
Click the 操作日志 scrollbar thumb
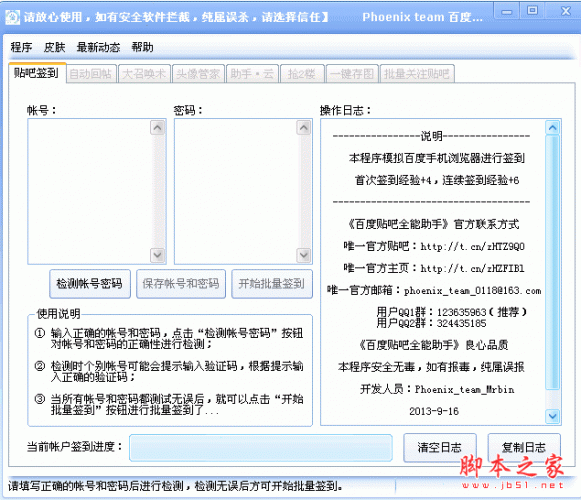[x=552, y=262]
